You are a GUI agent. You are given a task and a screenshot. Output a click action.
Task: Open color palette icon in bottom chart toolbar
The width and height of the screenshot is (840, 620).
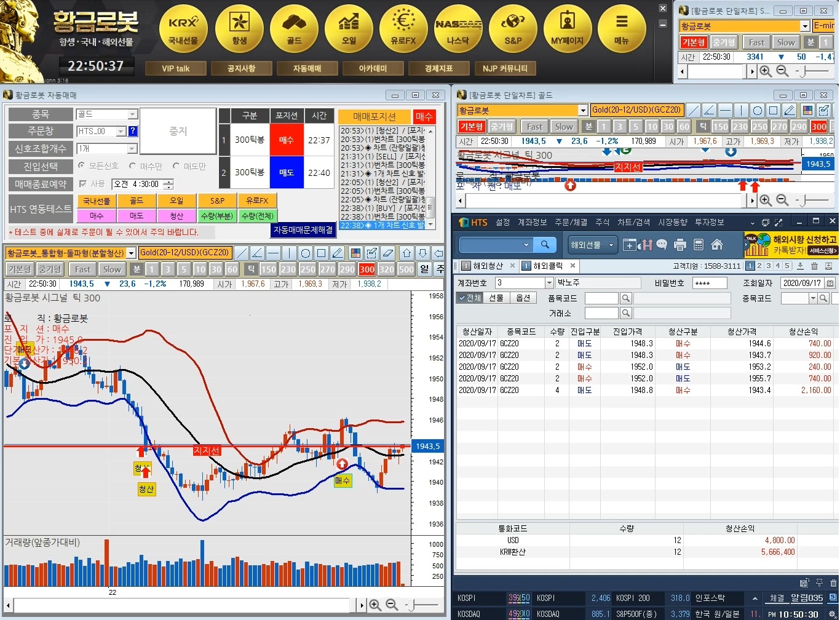(355, 253)
